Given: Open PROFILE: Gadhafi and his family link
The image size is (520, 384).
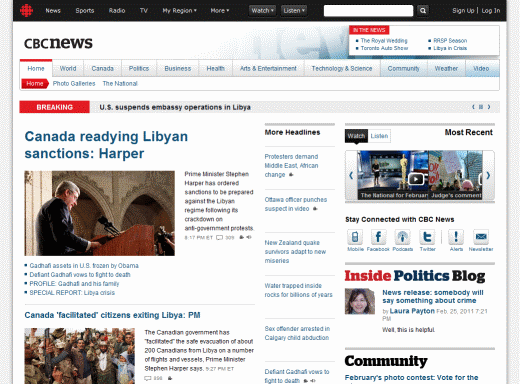Looking at the screenshot, I should point(74,284).
